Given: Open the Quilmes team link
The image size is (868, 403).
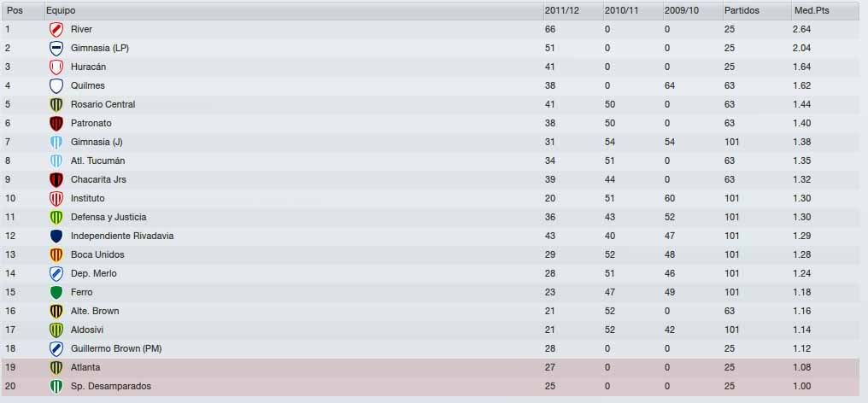Looking at the screenshot, I should click(x=87, y=85).
